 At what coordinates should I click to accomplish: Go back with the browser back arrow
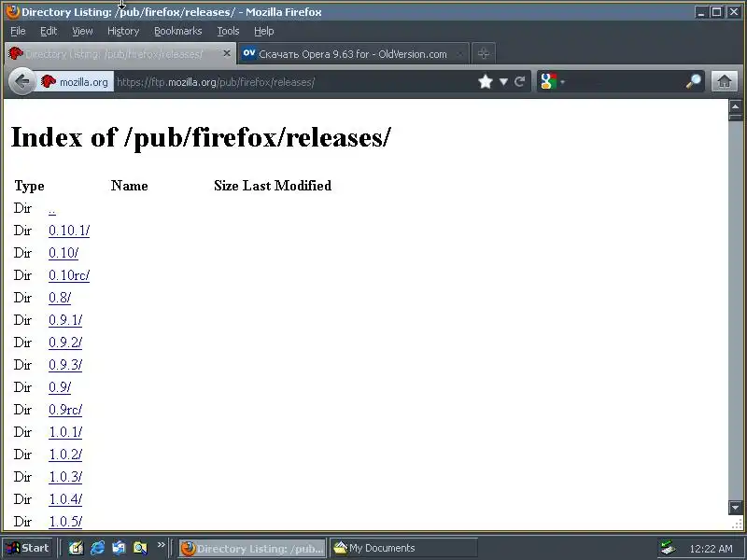coord(21,82)
